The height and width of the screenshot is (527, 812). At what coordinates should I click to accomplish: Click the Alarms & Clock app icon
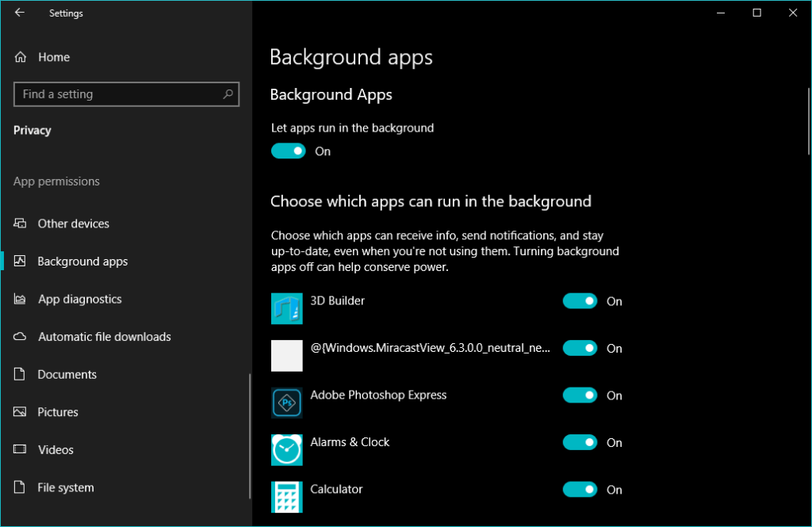tap(286, 449)
